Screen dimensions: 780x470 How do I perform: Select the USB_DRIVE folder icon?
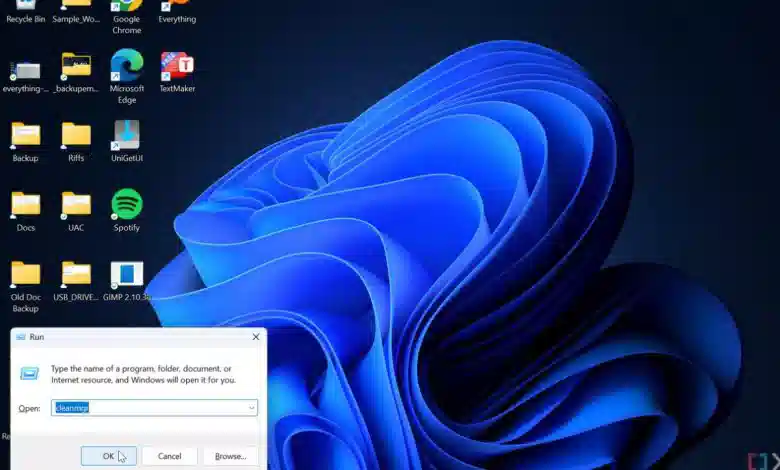76,281
